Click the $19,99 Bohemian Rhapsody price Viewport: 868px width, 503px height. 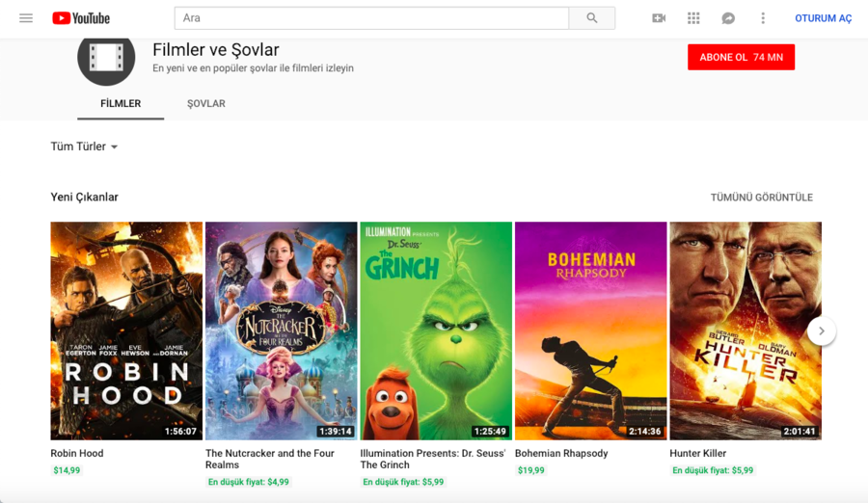click(x=530, y=470)
